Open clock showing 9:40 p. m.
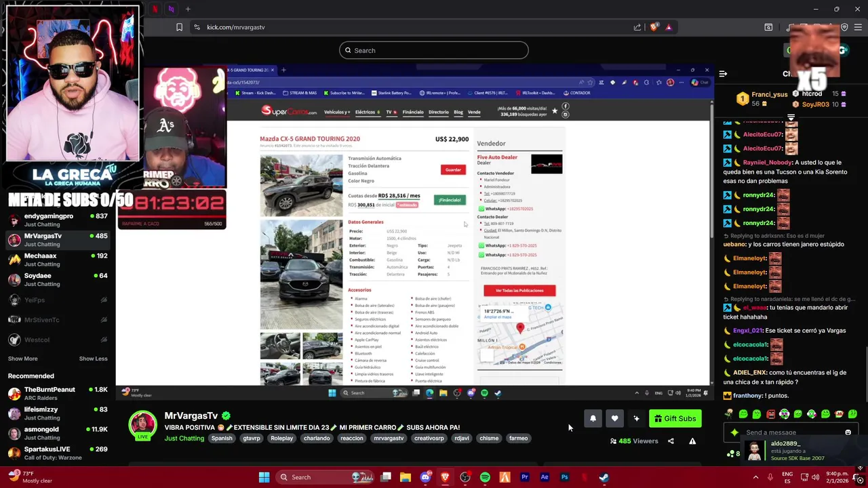The width and height of the screenshot is (868, 488). click(x=838, y=477)
